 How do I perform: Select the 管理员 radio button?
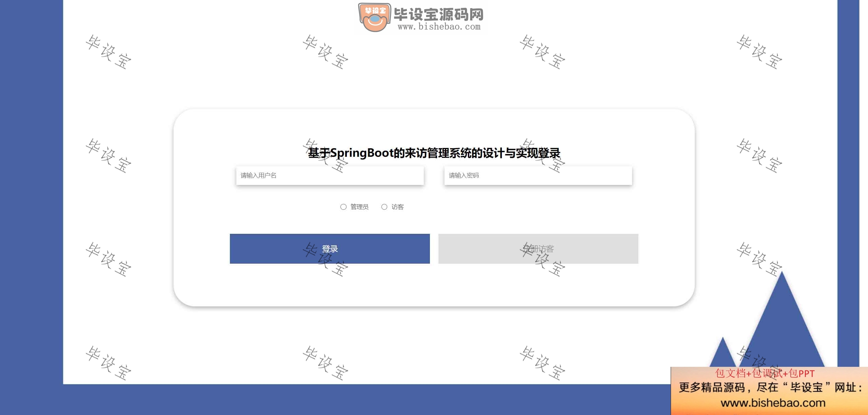pyautogui.click(x=343, y=207)
